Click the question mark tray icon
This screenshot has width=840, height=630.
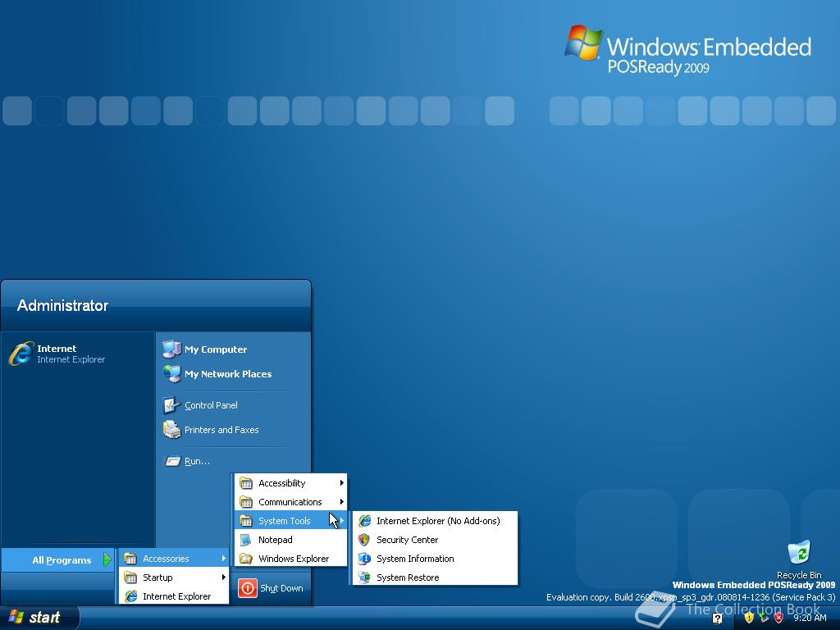click(717, 619)
